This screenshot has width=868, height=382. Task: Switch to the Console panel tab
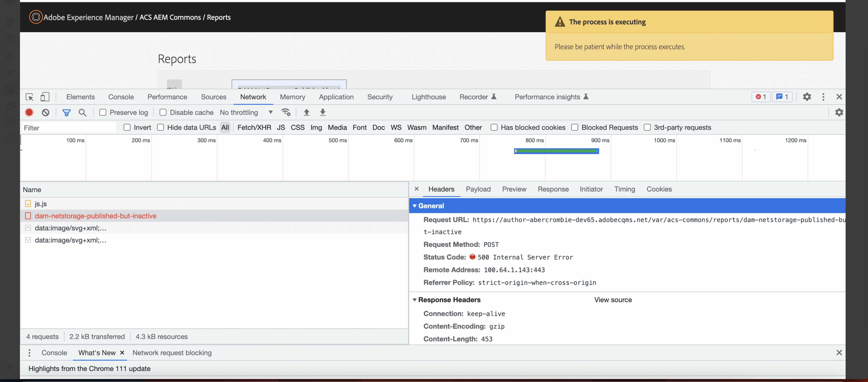tap(121, 97)
